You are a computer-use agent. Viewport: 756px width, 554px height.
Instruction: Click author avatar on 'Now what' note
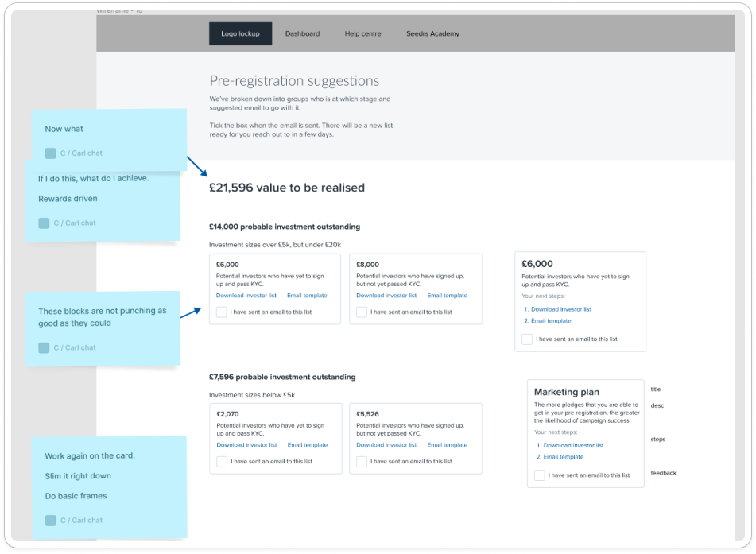[51, 153]
